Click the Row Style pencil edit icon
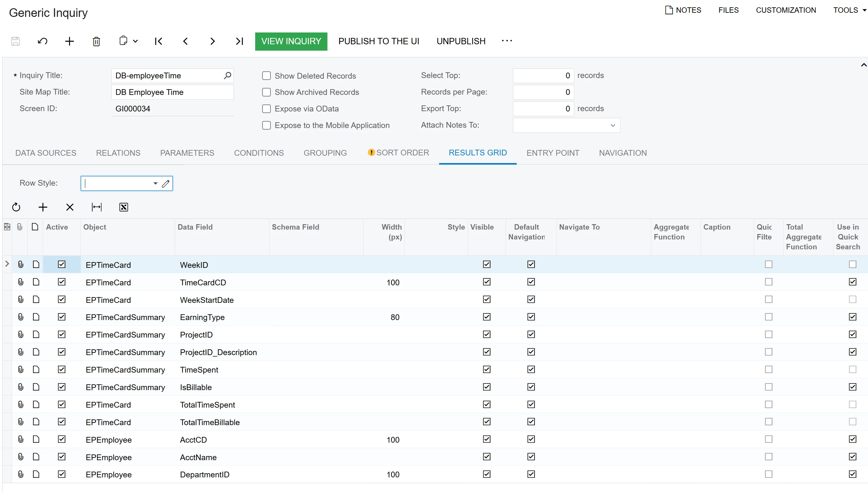 tap(165, 183)
